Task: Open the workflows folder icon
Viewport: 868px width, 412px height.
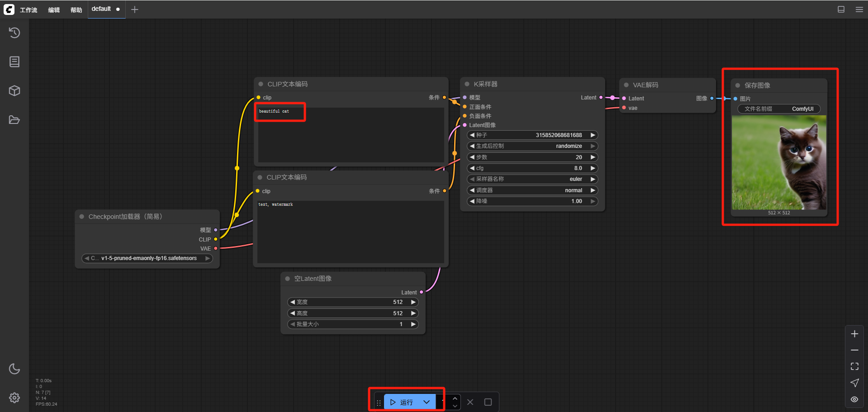Action: (14, 120)
